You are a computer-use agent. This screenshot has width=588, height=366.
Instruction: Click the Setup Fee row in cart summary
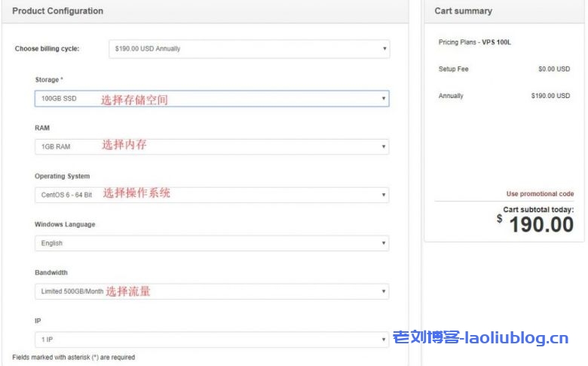[453, 69]
